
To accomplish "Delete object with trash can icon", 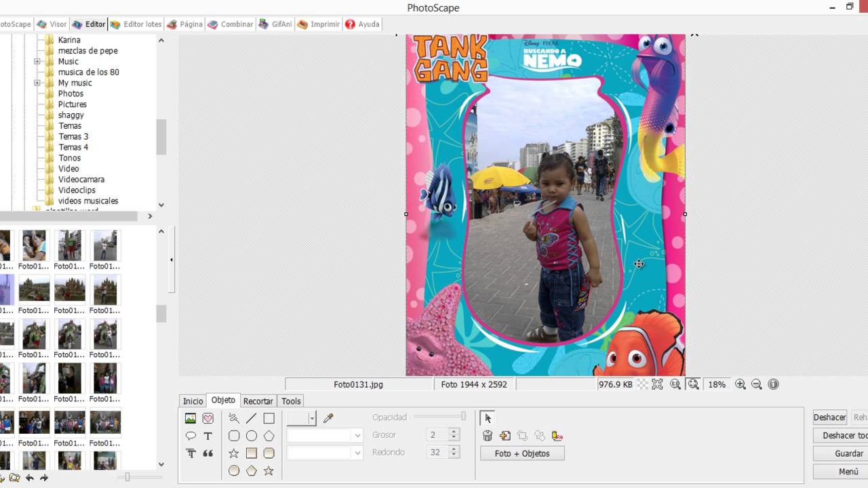I will [x=488, y=436].
